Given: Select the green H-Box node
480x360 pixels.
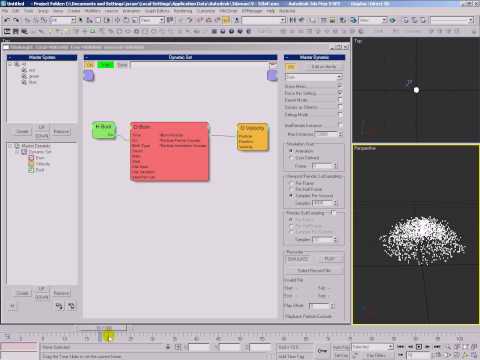Looking at the screenshot, I should coord(104,130).
